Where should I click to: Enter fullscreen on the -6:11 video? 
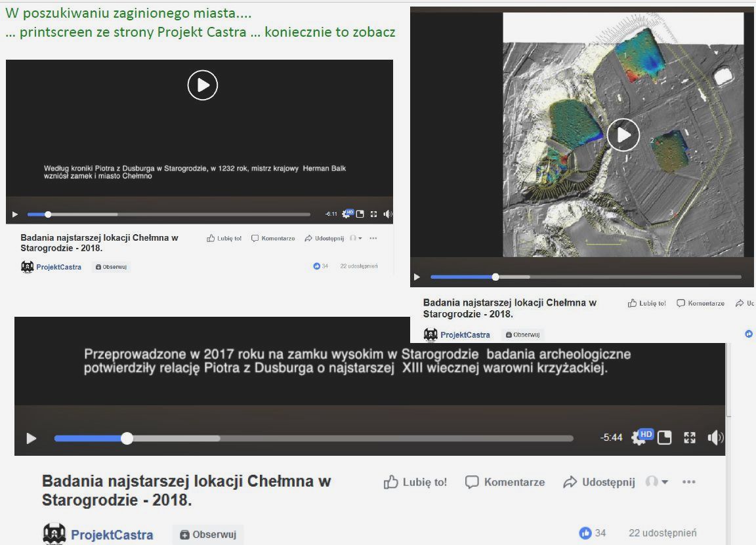373,214
